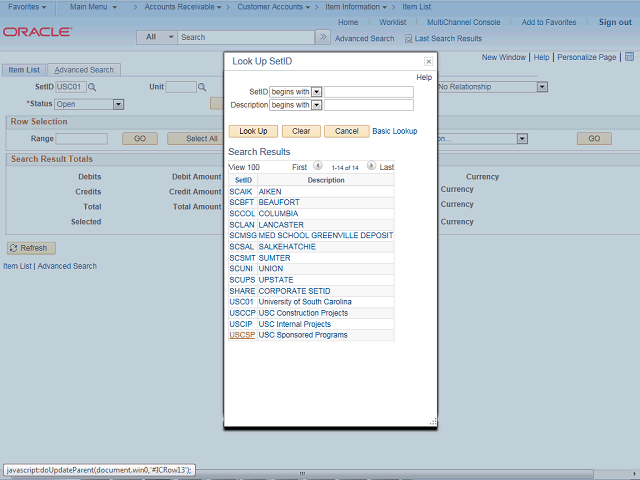Viewport: 640px width, 480px height.
Task: Expand the Status dropdown set to Open
Action: (x=118, y=104)
